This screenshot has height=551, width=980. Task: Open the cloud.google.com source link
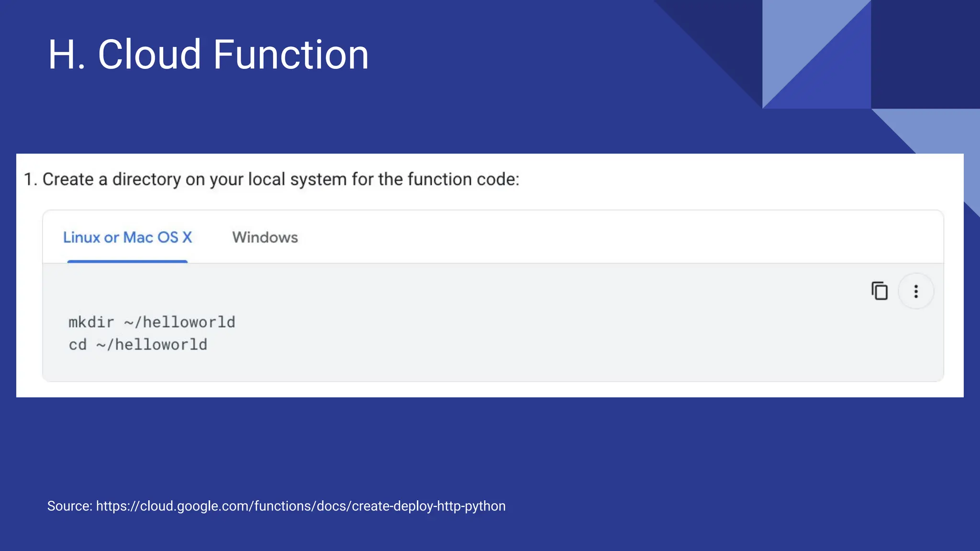[301, 506]
